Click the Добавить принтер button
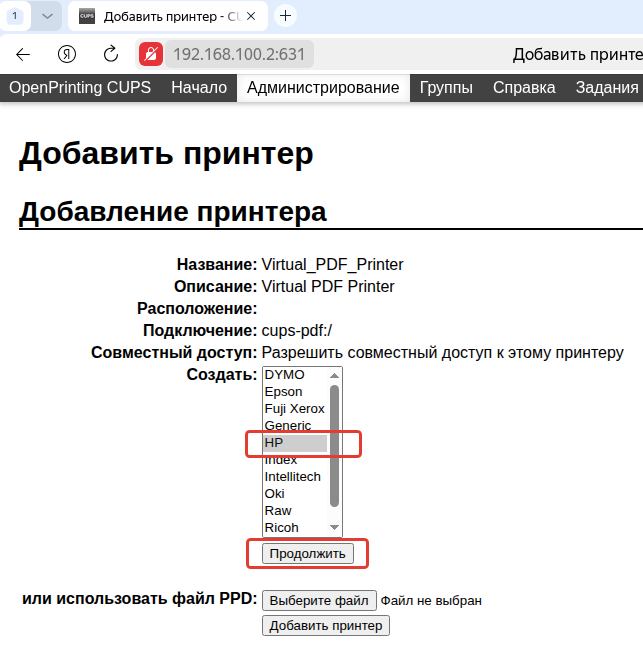Screen dimensions: 643x645 tap(325, 626)
